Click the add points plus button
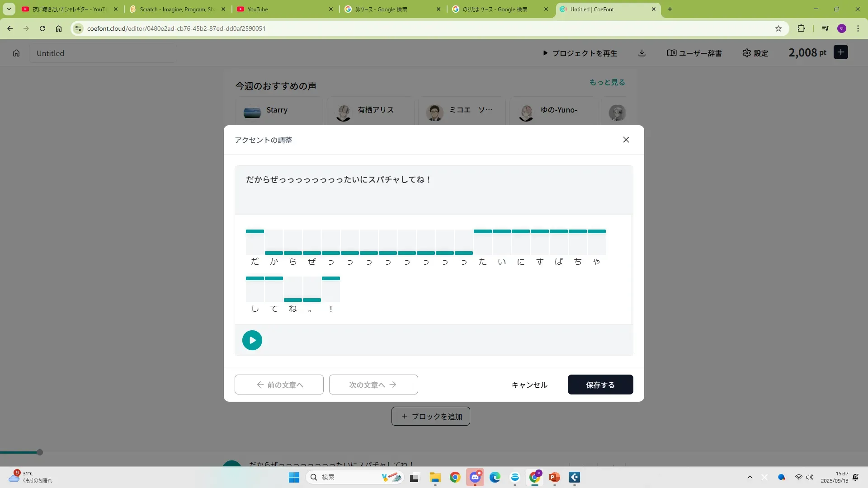868x488 pixels. click(840, 52)
